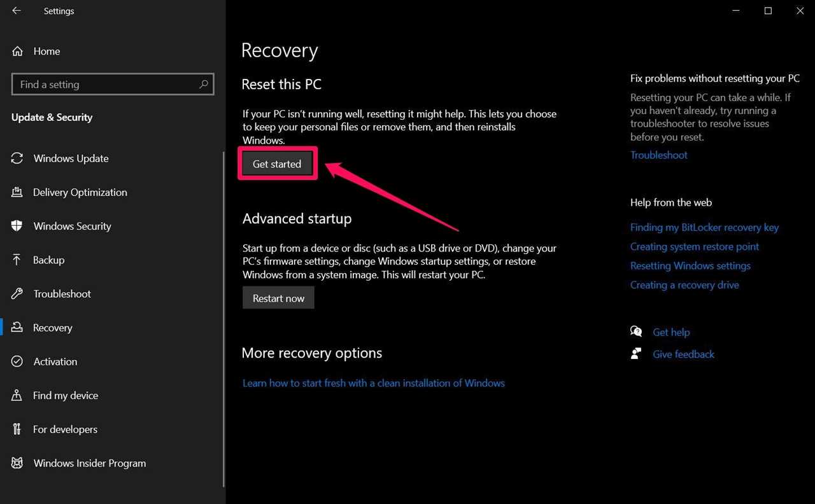815x504 pixels.
Task: Go to Backup settings
Action: (48, 260)
